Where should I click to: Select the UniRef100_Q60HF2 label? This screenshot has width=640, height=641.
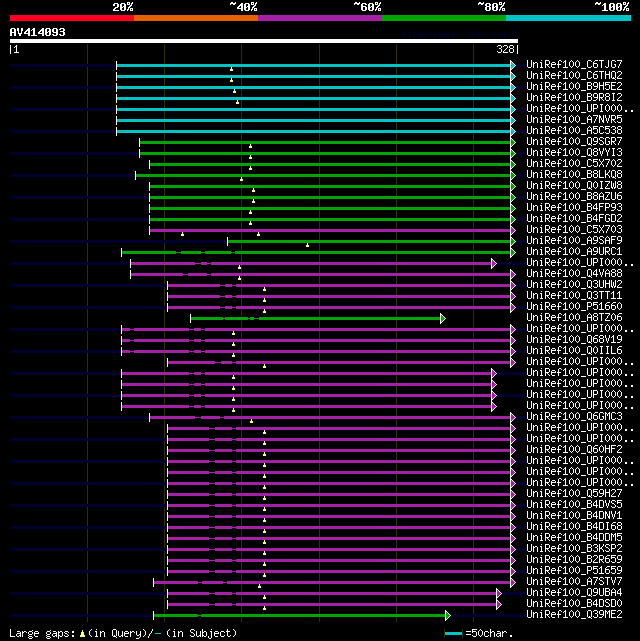pyautogui.click(x=574, y=450)
